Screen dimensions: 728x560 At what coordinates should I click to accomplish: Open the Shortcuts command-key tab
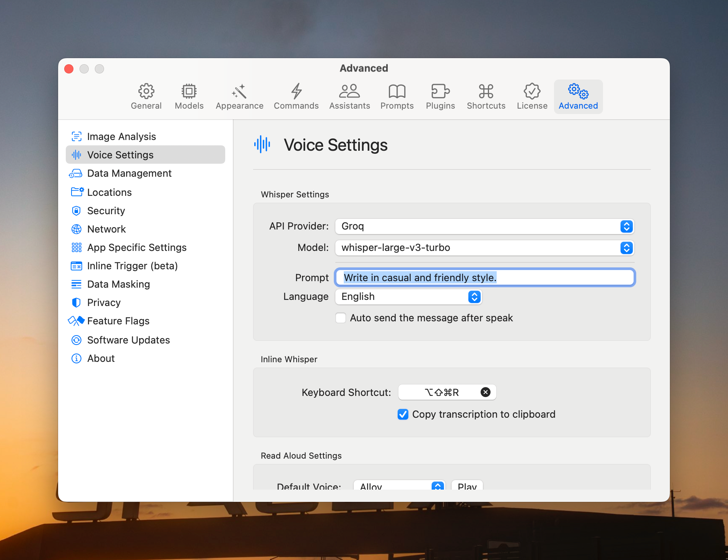click(486, 97)
